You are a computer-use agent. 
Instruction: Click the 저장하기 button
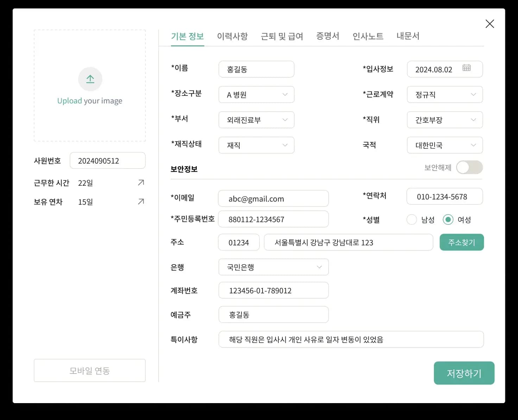(464, 373)
